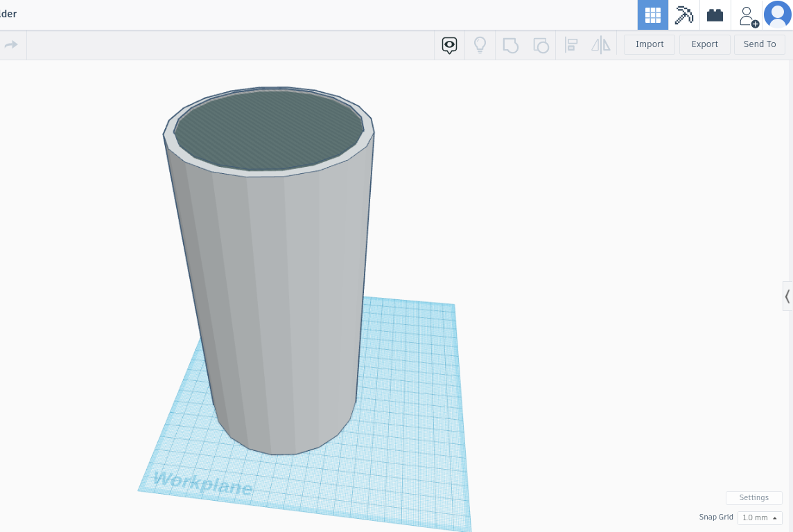Click the Export button
The image size is (793, 532).
[x=704, y=44]
